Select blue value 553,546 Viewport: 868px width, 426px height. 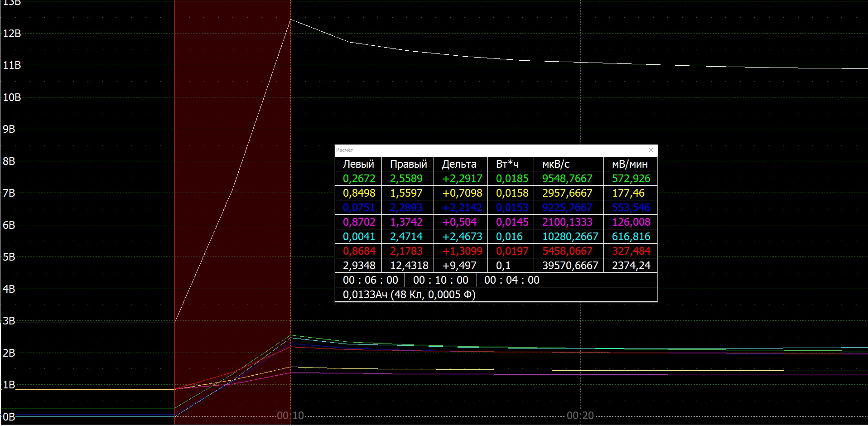pyautogui.click(x=631, y=208)
